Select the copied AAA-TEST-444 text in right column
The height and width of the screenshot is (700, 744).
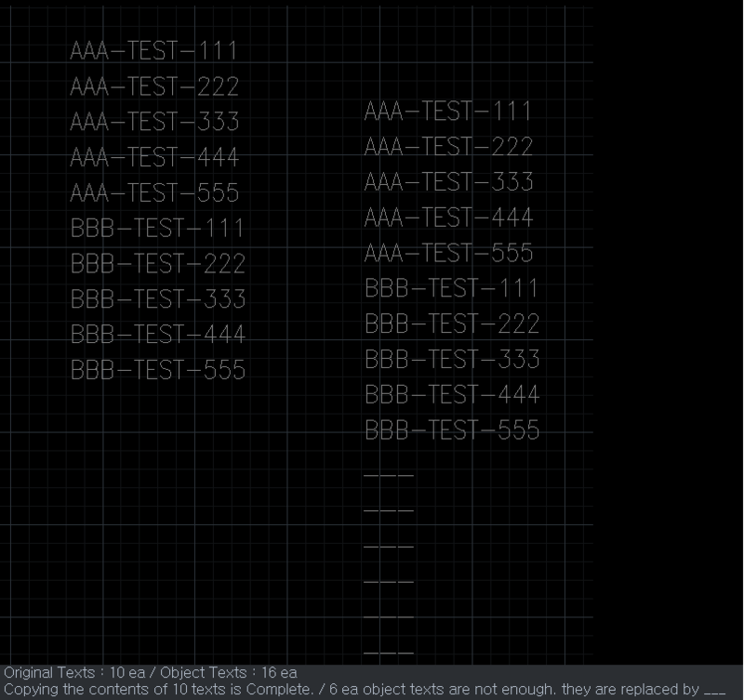[448, 218]
